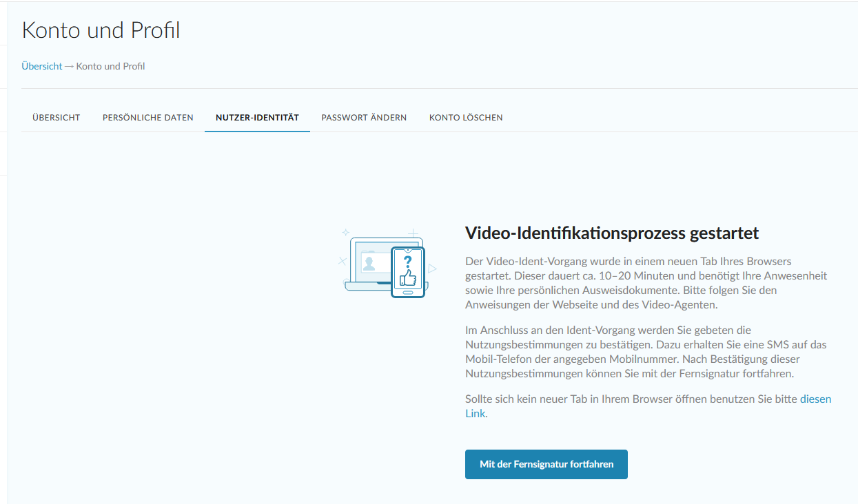Viewport: 858px width, 504px height.
Task: Click the paragraph starting 'Im Anschluss an den'
Action: (646, 352)
